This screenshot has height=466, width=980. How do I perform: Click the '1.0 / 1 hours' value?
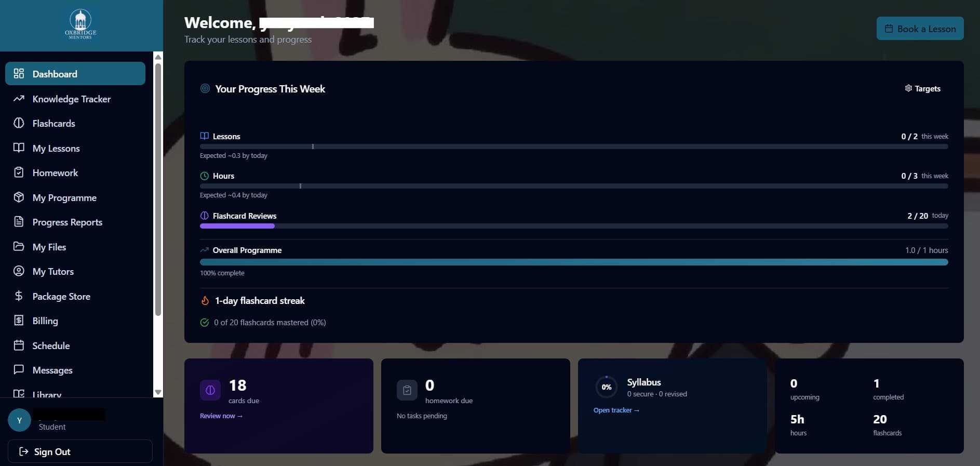(927, 250)
